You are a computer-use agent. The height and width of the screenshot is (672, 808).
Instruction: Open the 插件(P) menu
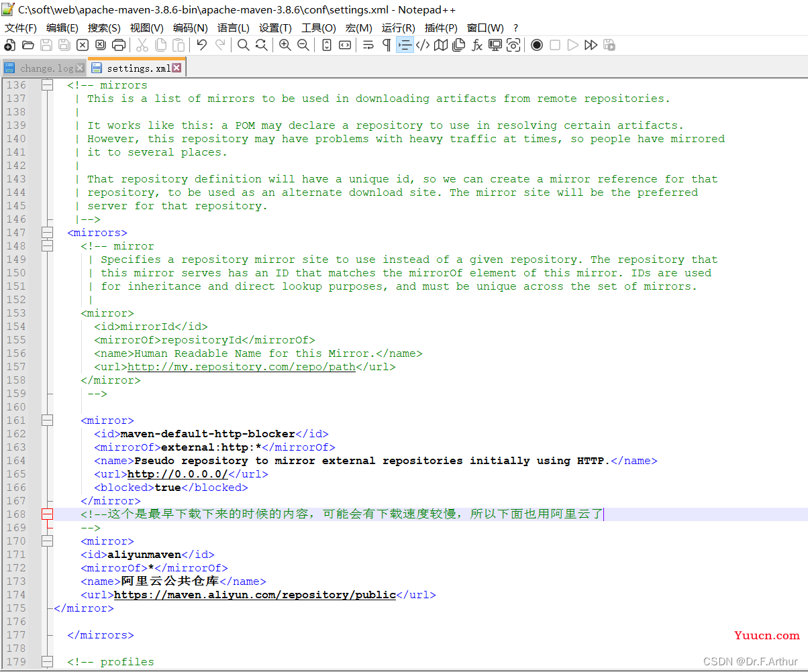441,27
